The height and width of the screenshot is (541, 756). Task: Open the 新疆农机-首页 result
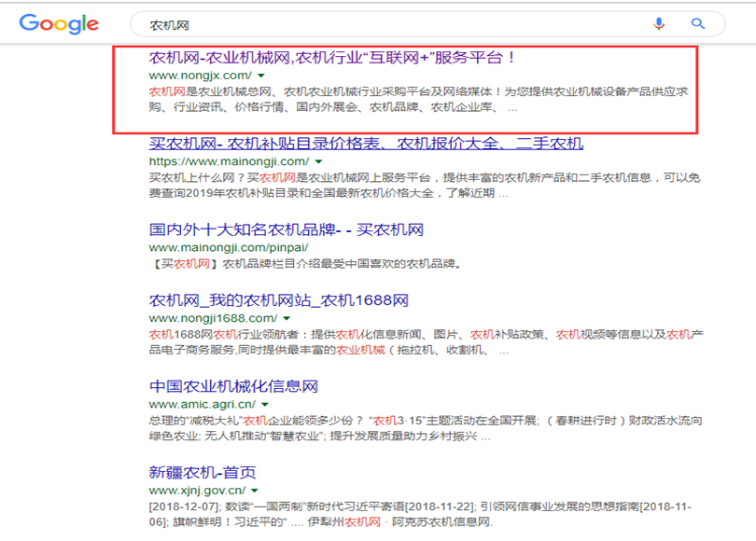click(x=203, y=472)
